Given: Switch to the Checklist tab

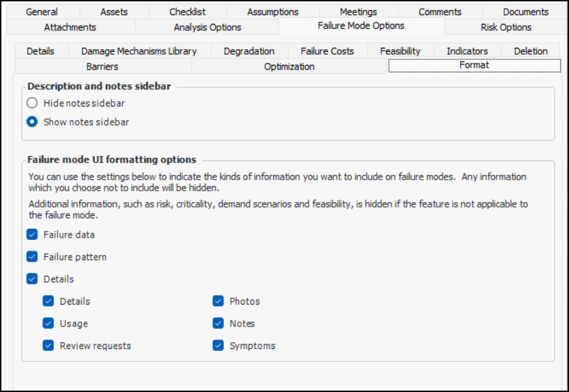Looking at the screenshot, I should (x=187, y=12).
